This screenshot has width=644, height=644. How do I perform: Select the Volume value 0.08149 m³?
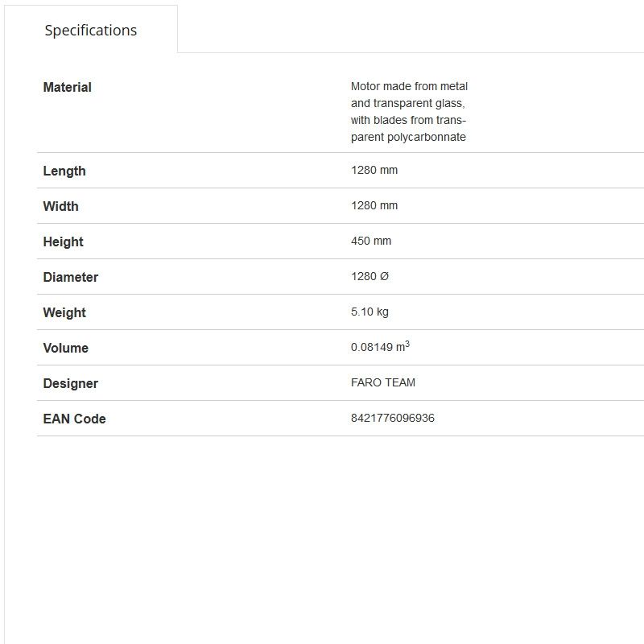[380, 347]
